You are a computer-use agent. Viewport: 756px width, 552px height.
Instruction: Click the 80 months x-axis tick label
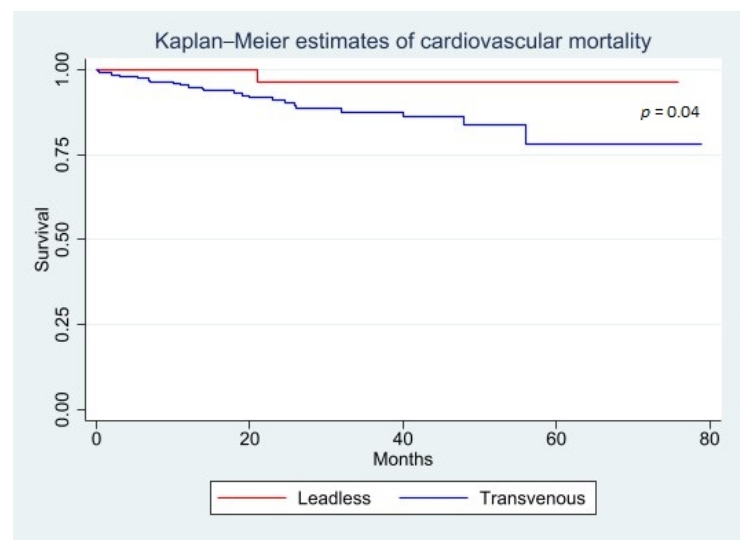[709, 439]
